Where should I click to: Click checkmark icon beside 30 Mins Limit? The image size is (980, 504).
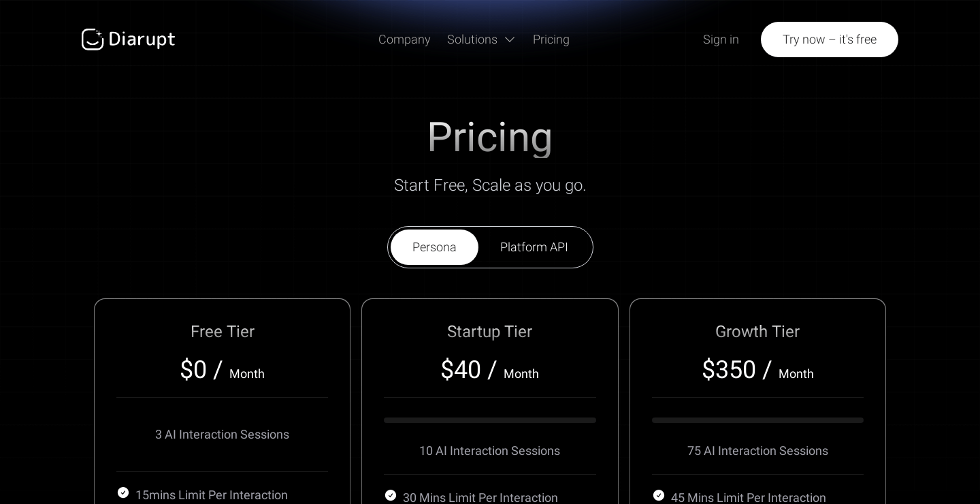tap(391, 495)
